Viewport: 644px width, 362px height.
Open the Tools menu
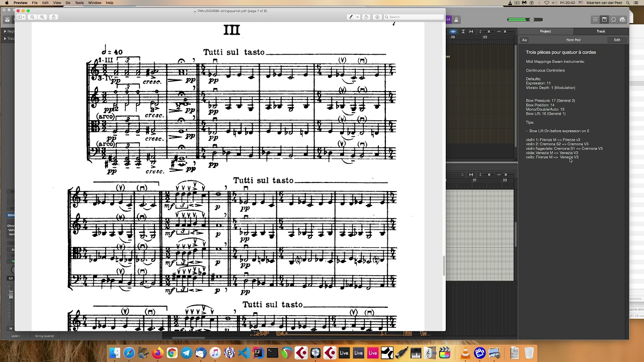click(x=79, y=3)
